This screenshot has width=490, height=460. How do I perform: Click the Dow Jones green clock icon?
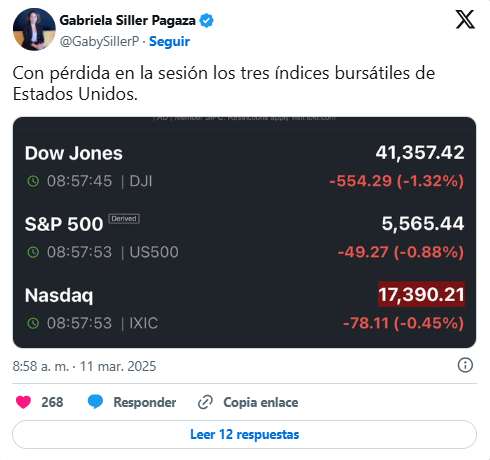[33, 181]
